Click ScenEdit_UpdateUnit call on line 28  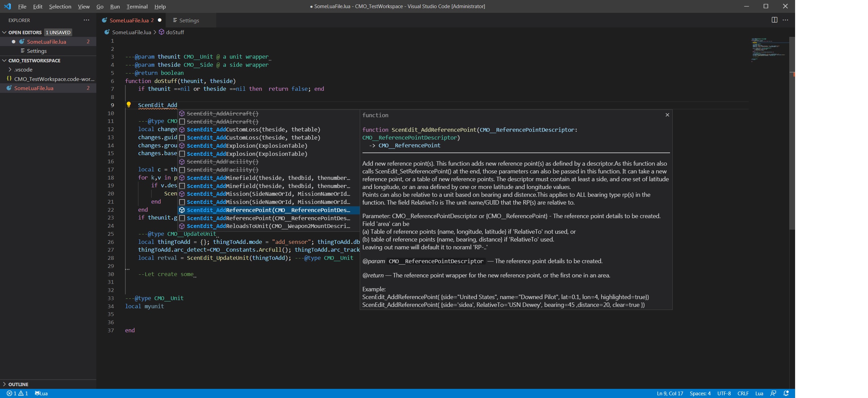coord(218,258)
